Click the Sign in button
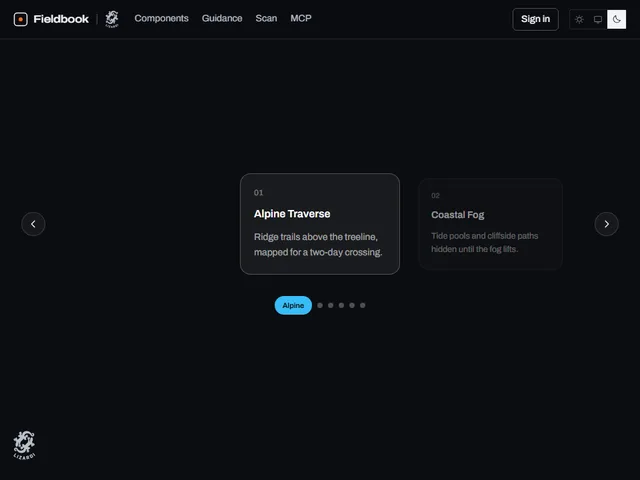 point(535,19)
